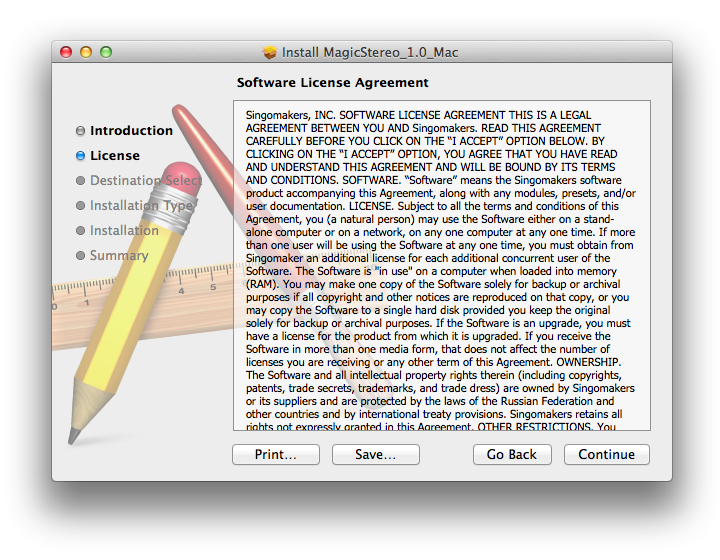Click the Save… button
This screenshot has height=560, width=720.
(x=376, y=454)
